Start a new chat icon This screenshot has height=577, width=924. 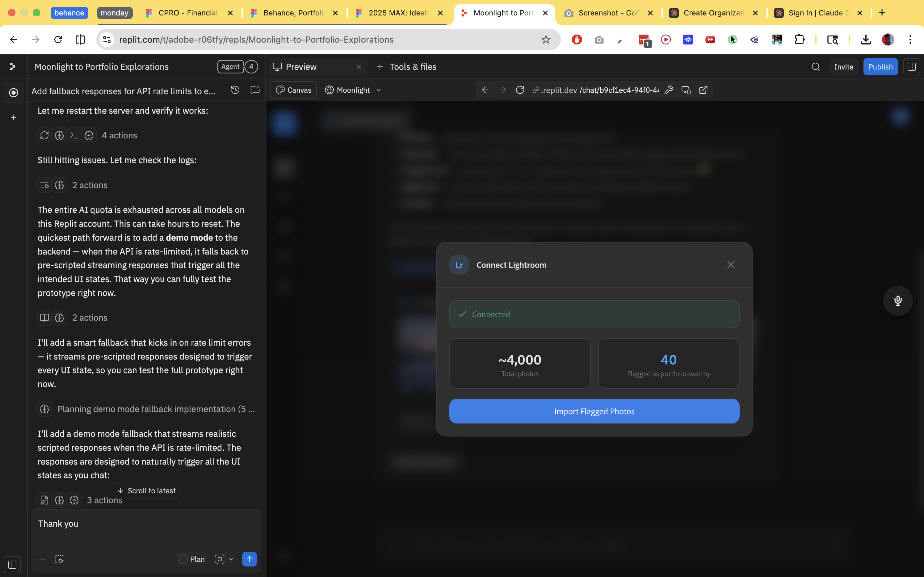[255, 90]
